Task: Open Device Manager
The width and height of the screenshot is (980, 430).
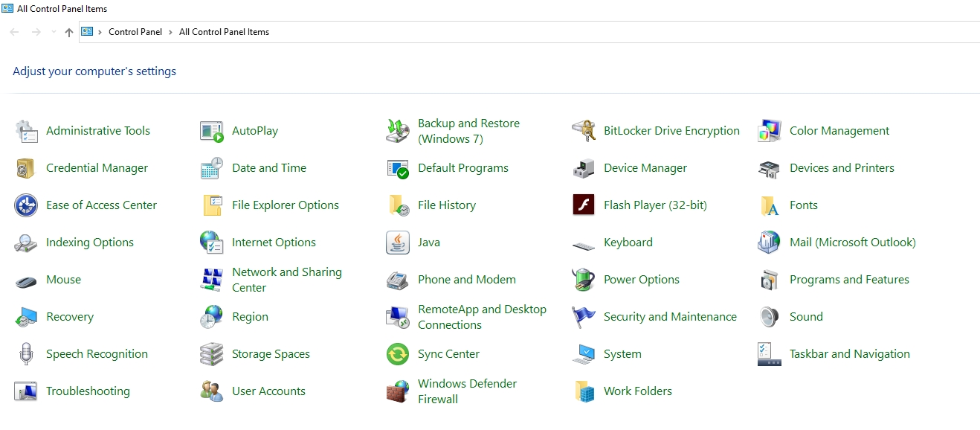Action: click(x=645, y=167)
